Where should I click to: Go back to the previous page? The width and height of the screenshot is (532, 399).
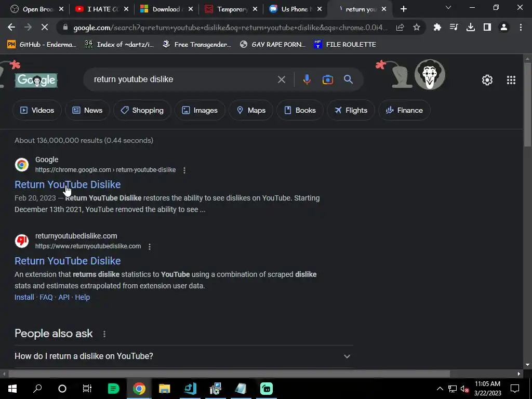click(11, 28)
